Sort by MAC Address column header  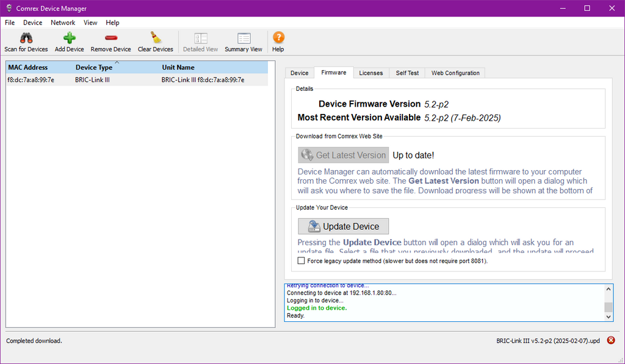tap(28, 68)
